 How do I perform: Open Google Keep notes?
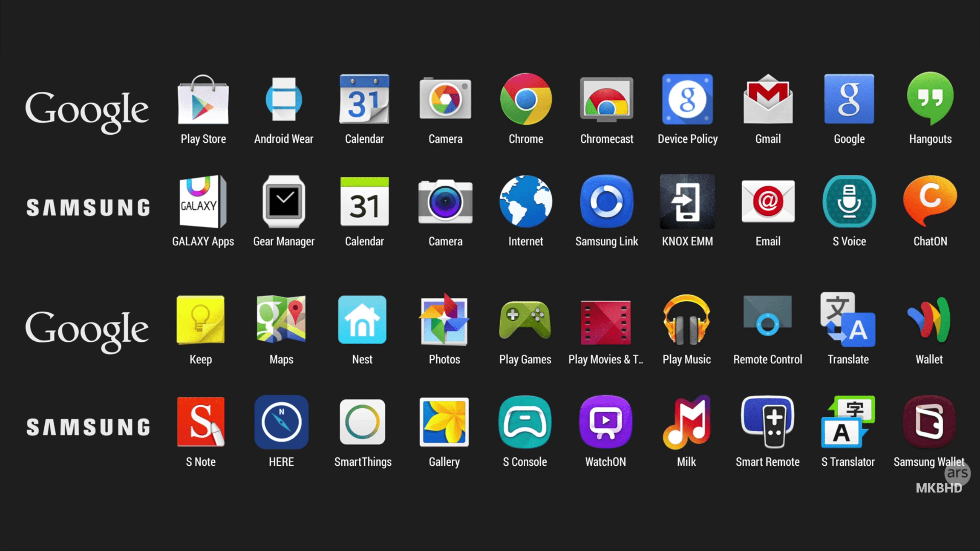(201, 320)
